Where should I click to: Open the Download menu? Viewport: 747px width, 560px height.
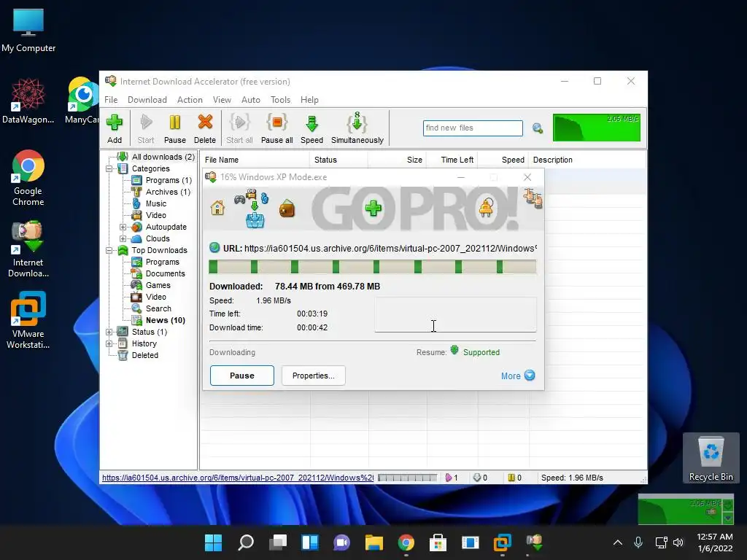coord(147,99)
